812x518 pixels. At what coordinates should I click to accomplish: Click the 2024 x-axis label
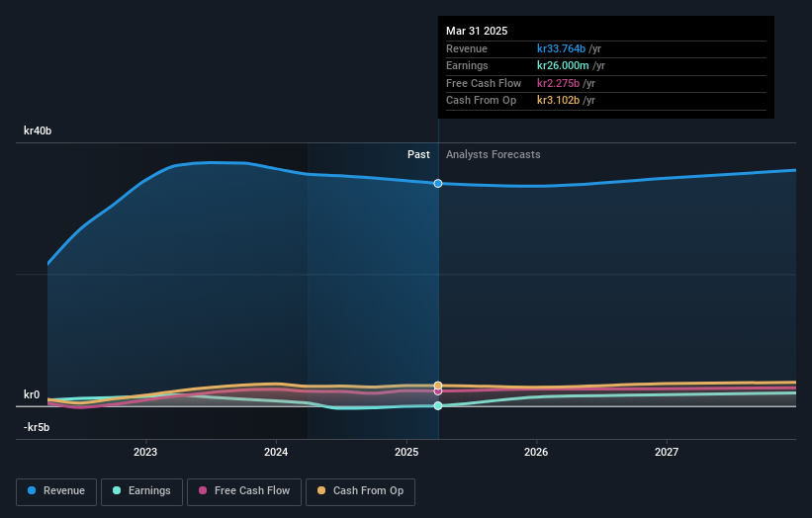click(276, 453)
